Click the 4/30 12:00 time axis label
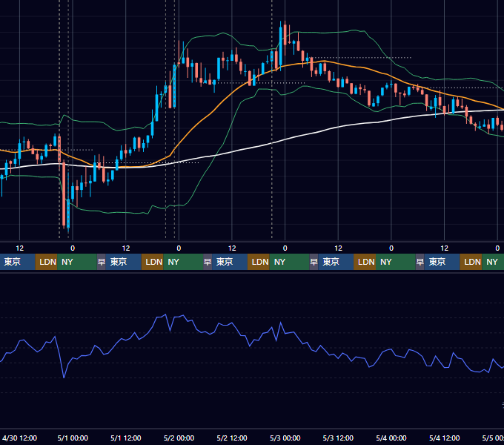504x445 pixels. 19,438
